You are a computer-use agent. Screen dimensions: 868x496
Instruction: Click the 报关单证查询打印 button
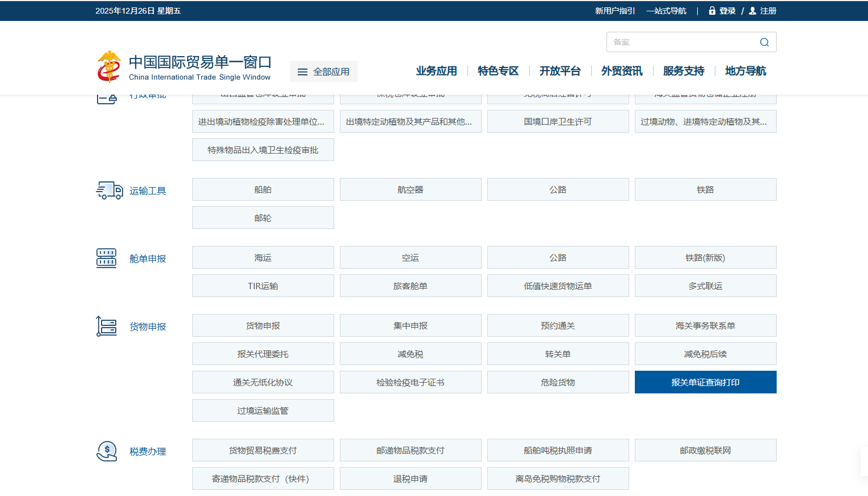click(705, 382)
